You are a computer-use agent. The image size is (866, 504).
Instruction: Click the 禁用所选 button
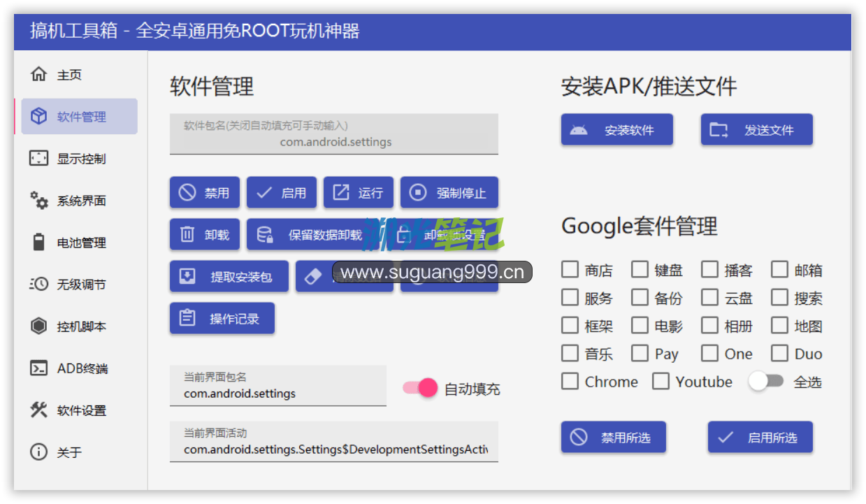[613, 438]
